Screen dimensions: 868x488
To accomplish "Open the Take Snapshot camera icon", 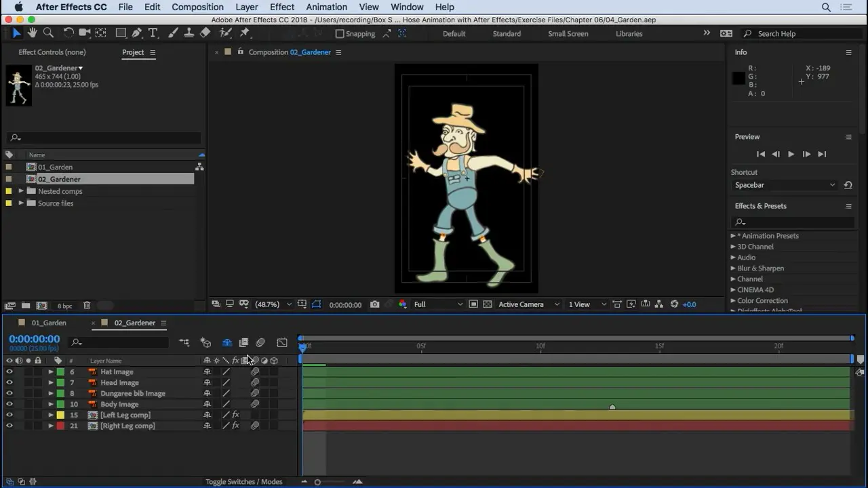I will (x=374, y=304).
